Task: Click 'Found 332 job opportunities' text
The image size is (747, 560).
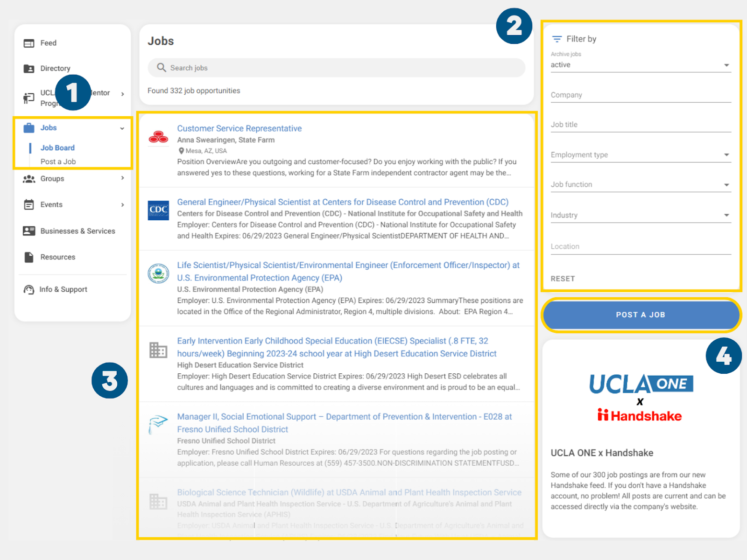Action: pyautogui.click(x=194, y=91)
